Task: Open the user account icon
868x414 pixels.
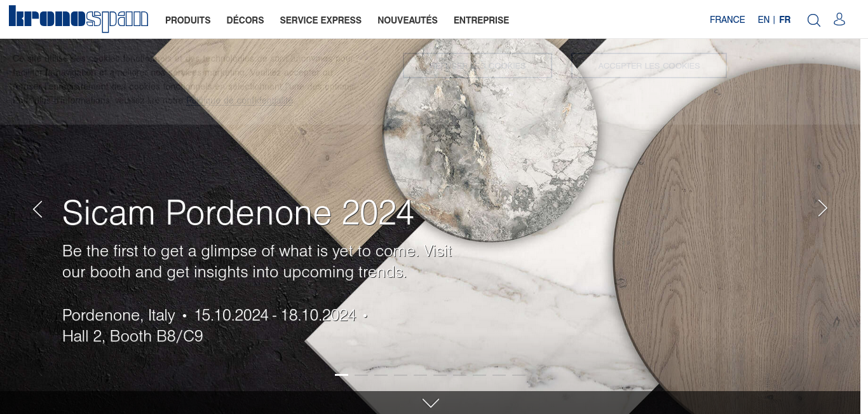Action: tap(839, 20)
